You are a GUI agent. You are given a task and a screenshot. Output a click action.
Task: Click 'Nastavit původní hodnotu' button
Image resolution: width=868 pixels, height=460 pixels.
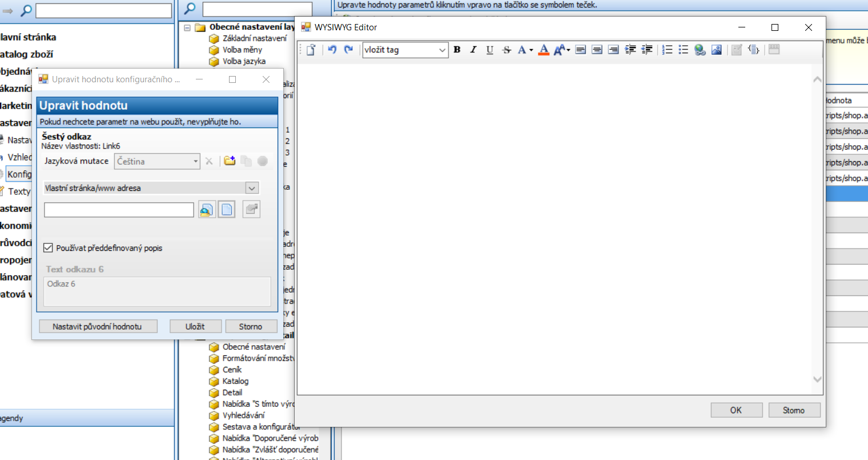coord(97,326)
